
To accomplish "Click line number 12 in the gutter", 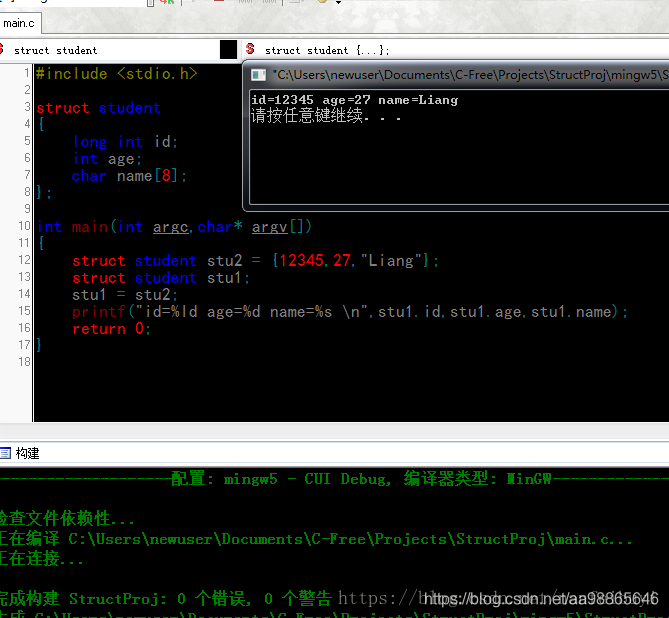I will click(24, 259).
